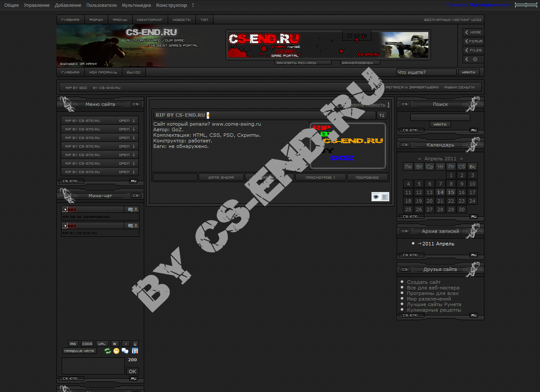Toggle eye view mode below news post
The width and height of the screenshot is (540, 392).
click(x=376, y=197)
